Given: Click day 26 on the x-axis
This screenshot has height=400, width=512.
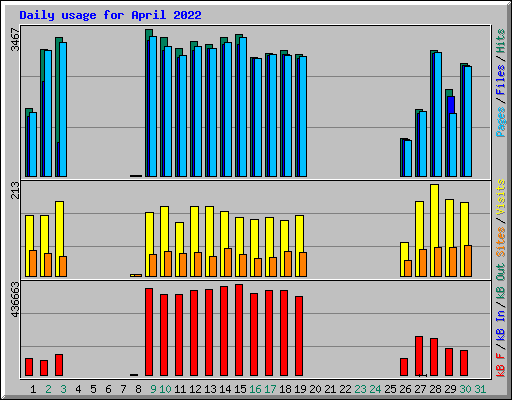Looking at the screenshot, I should click(405, 389).
